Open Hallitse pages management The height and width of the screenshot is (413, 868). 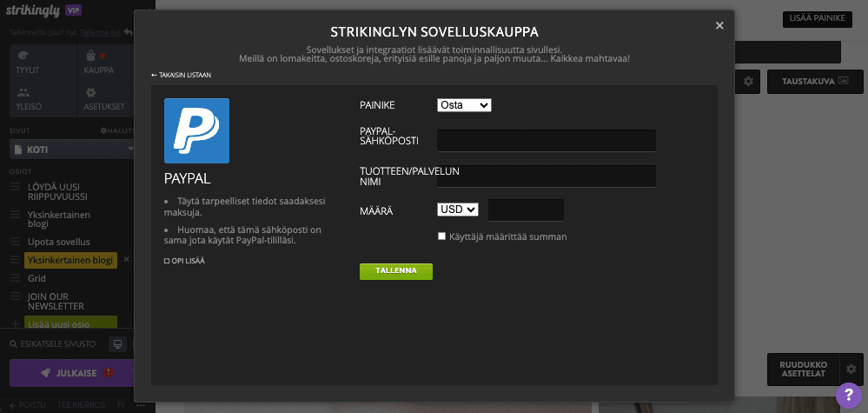(116, 130)
